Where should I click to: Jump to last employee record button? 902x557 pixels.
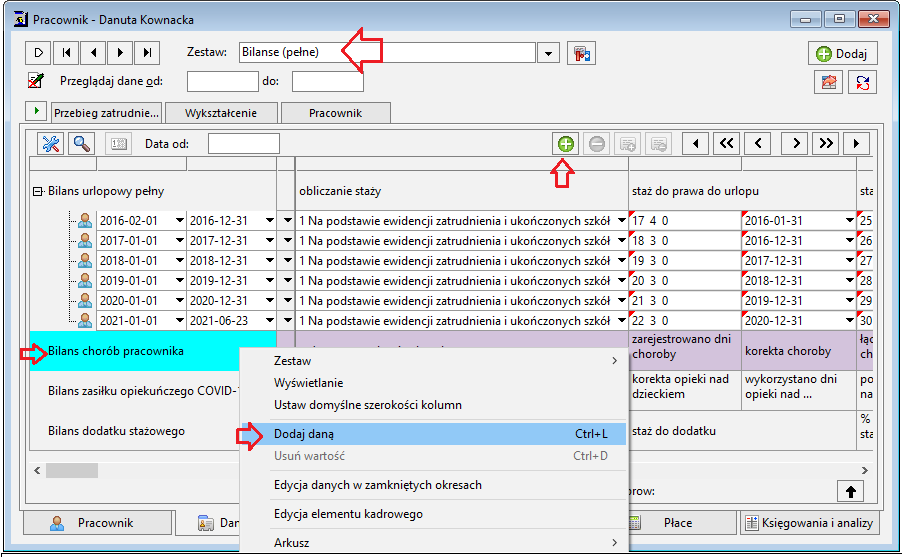[x=147, y=53]
